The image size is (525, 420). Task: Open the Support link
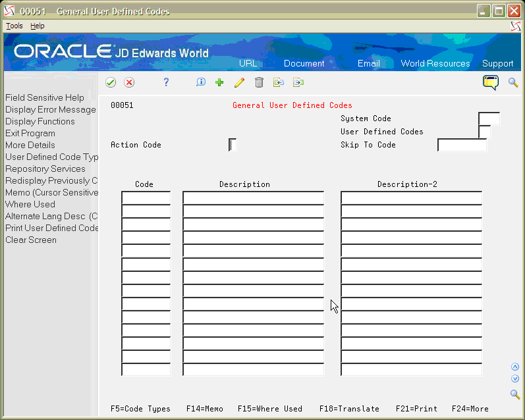[x=497, y=63]
